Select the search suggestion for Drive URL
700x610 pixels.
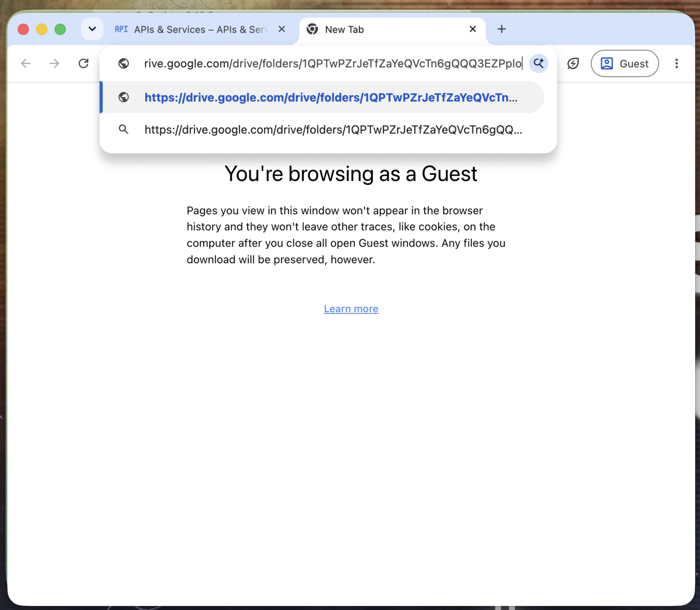tap(323, 129)
